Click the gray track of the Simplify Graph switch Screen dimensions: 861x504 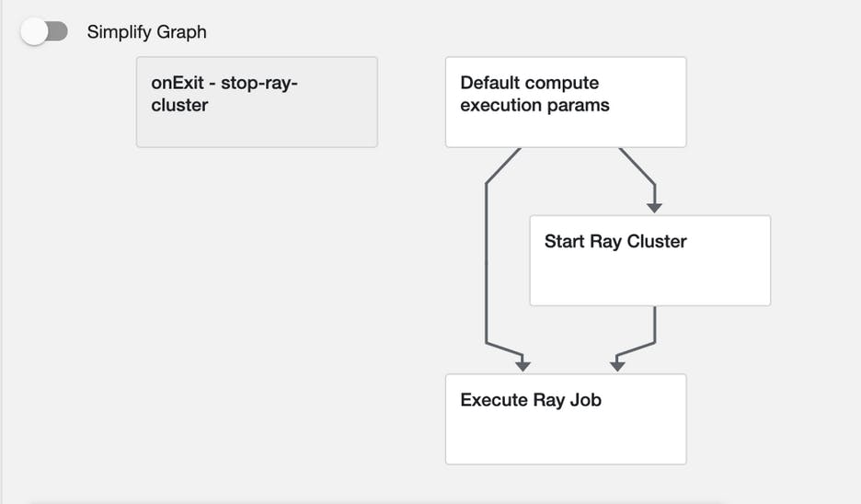point(58,32)
